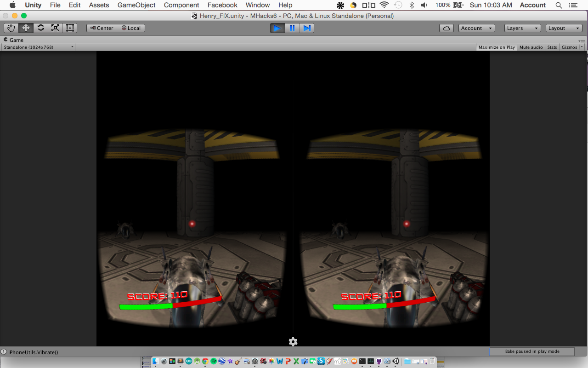Toggle handle rotation Local button
Viewport: 588px width, 368px height.
(131, 28)
